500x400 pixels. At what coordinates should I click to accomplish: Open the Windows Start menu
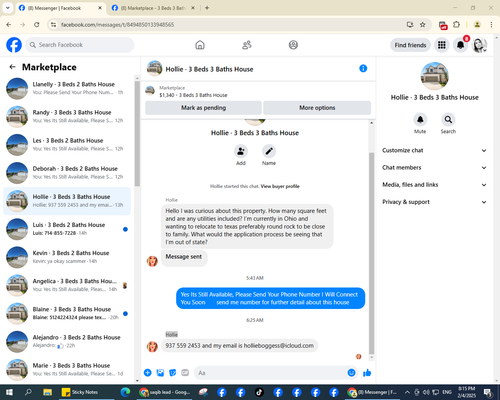pos(9,392)
